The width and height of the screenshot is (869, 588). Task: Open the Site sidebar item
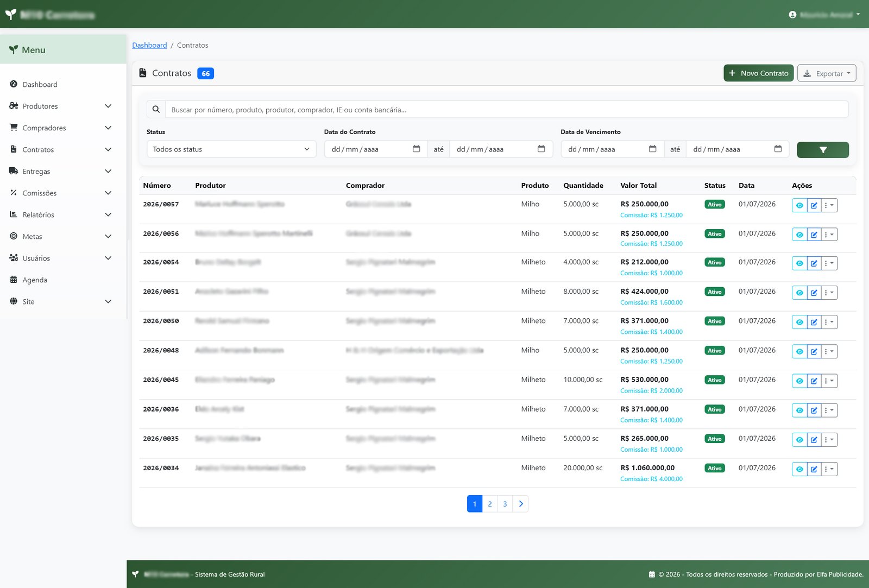point(61,301)
